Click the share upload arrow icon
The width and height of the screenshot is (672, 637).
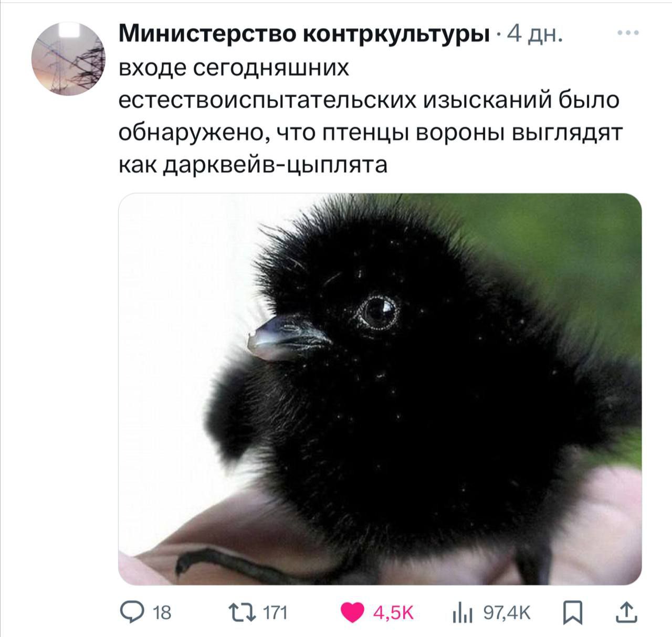pos(625,612)
